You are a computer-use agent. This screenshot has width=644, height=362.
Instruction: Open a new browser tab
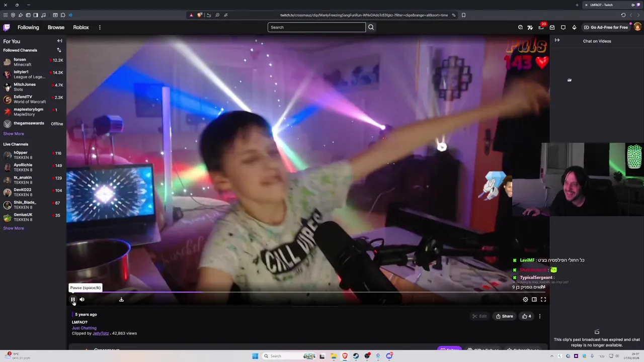click(577, 5)
